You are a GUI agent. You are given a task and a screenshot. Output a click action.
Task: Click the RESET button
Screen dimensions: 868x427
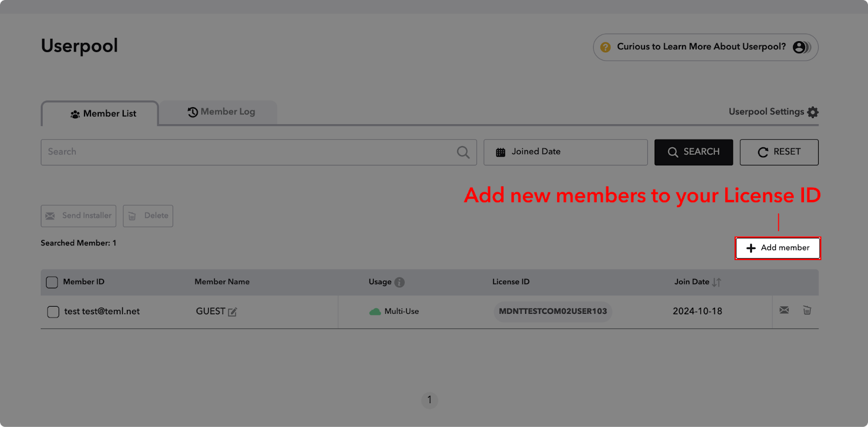[779, 152]
